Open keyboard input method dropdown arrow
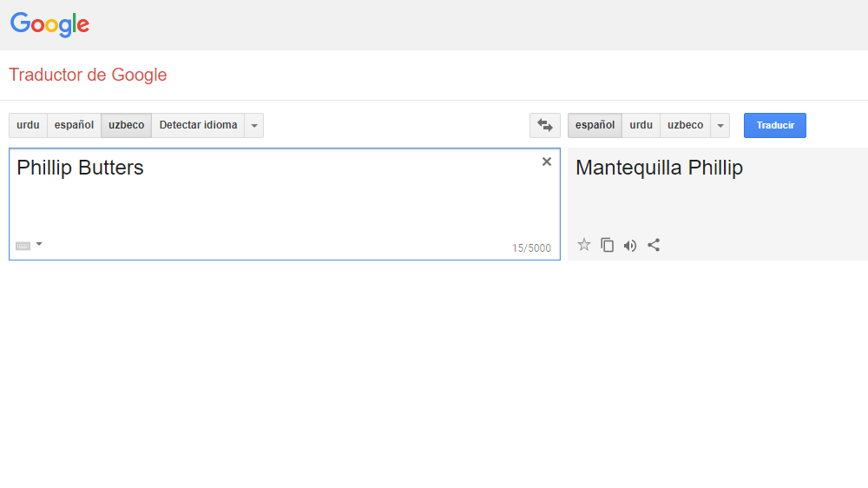 pyautogui.click(x=39, y=245)
